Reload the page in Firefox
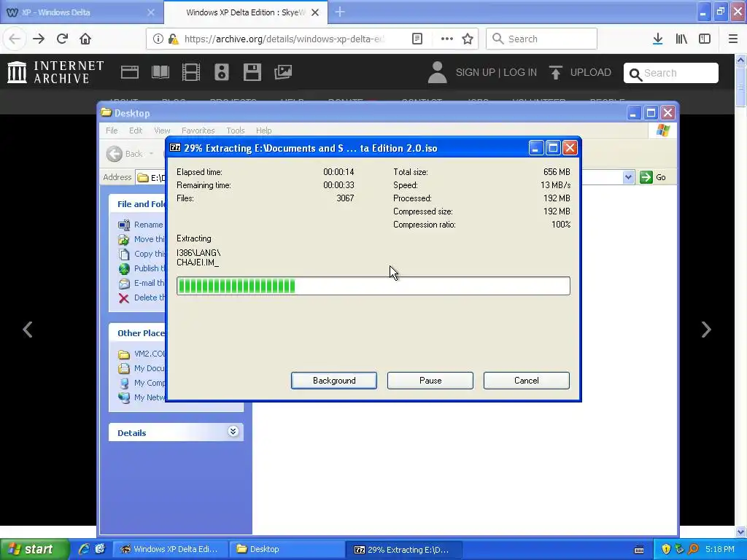The image size is (747, 560). (x=63, y=39)
